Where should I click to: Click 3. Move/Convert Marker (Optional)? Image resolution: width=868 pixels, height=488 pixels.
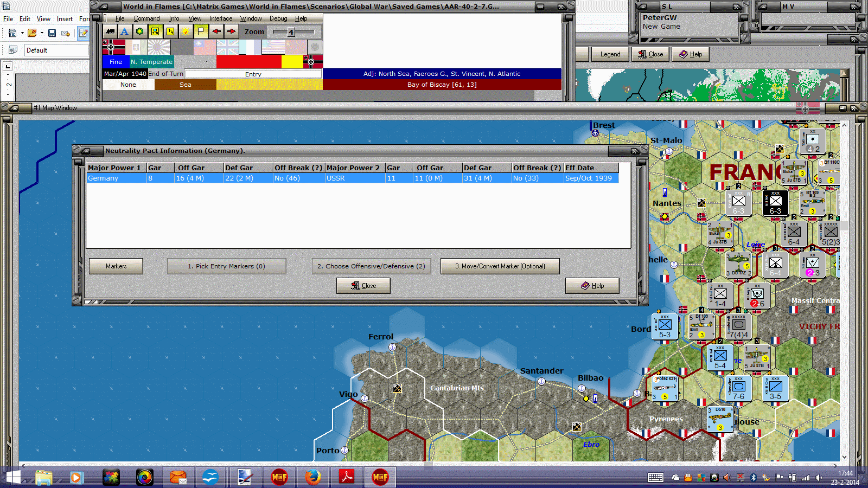point(500,266)
